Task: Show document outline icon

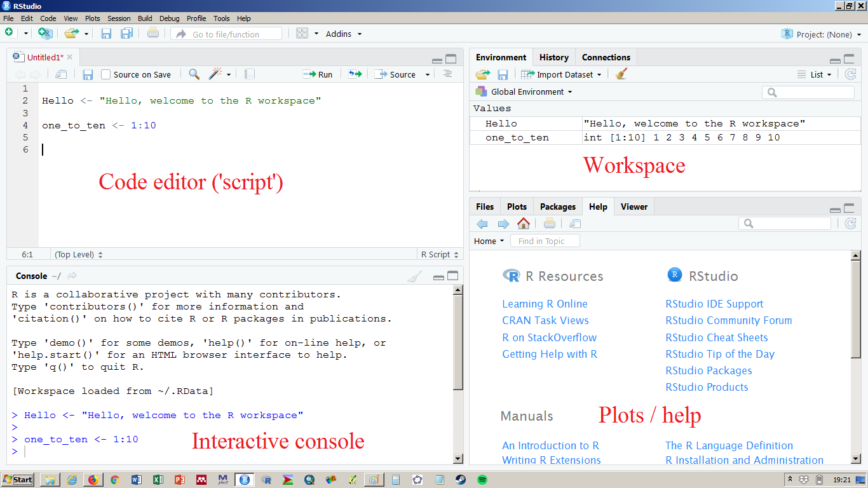Action: [448, 74]
